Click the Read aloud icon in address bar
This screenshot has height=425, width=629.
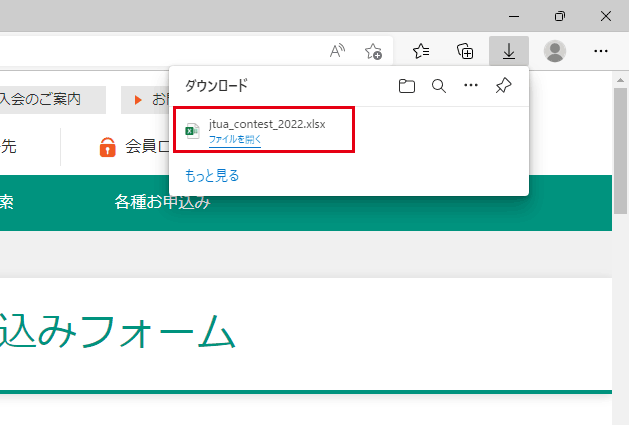[x=338, y=51]
